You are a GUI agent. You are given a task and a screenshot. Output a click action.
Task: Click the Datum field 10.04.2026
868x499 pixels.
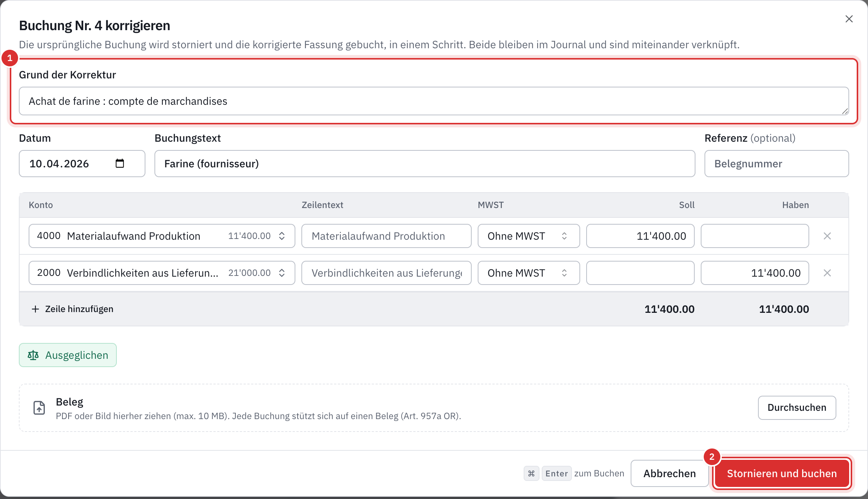[82, 164]
